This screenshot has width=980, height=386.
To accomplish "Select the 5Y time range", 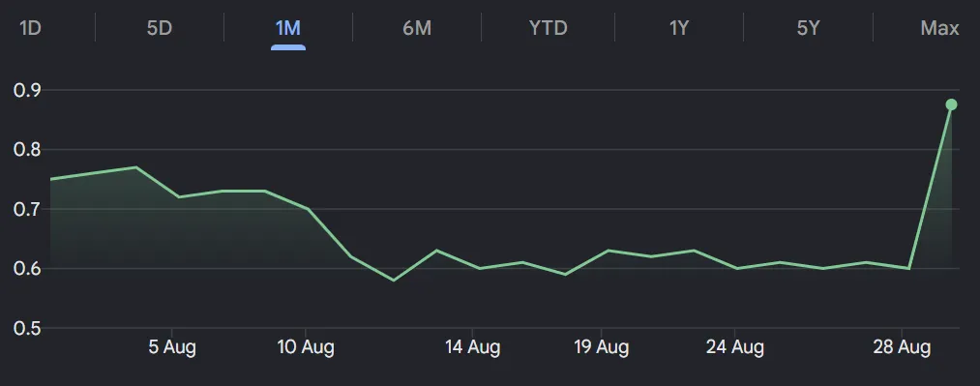I will coord(808,28).
